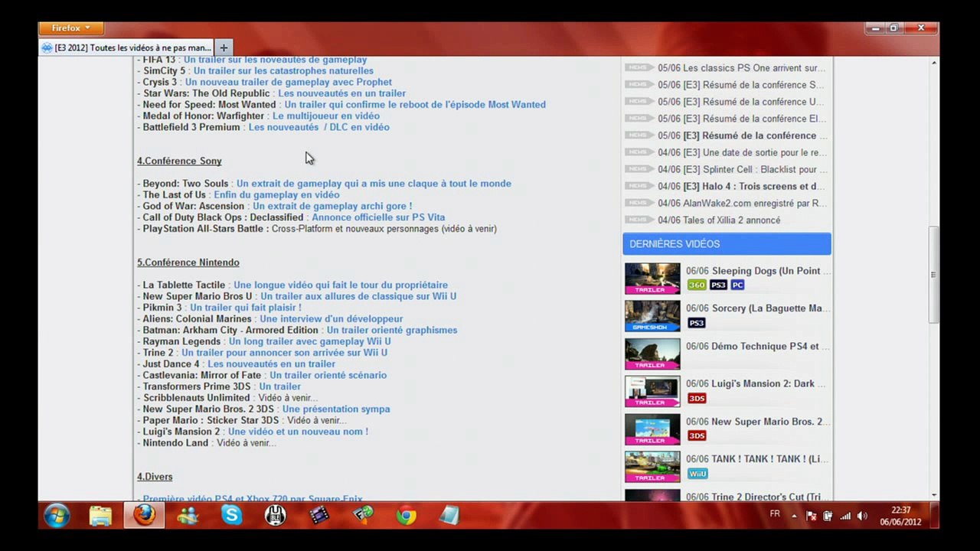Open 'Annonce officielle sur PS Vita' link

click(378, 217)
